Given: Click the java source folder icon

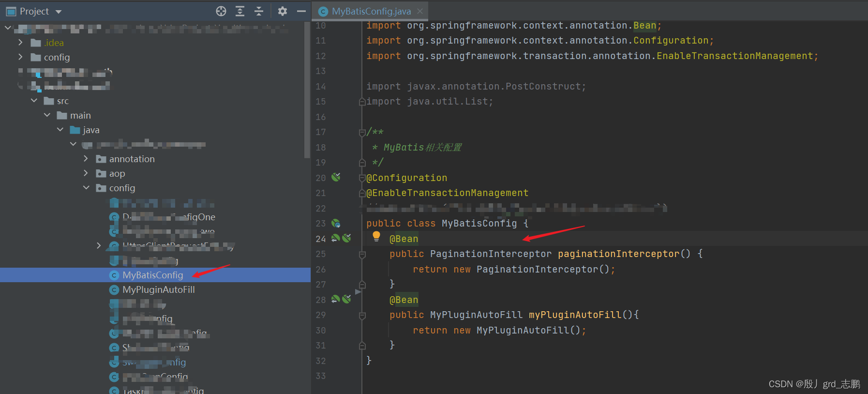Looking at the screenshot, I should coord(75,130).
